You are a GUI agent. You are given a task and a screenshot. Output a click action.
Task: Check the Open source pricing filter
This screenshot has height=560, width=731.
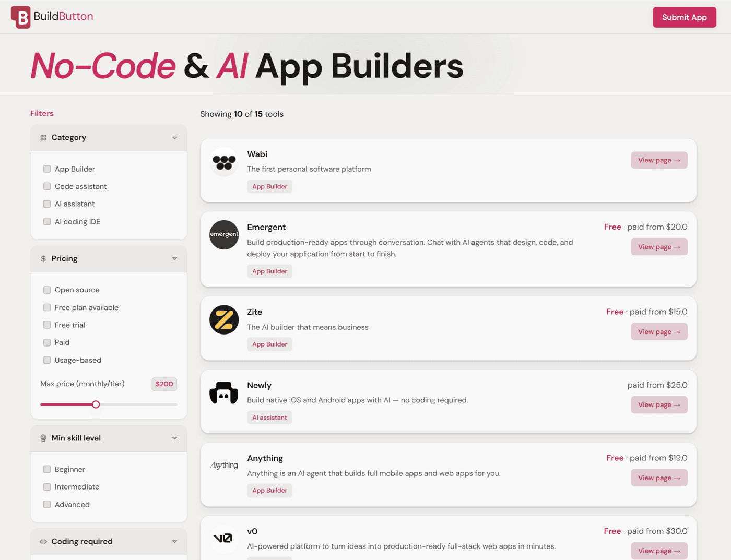47,290
